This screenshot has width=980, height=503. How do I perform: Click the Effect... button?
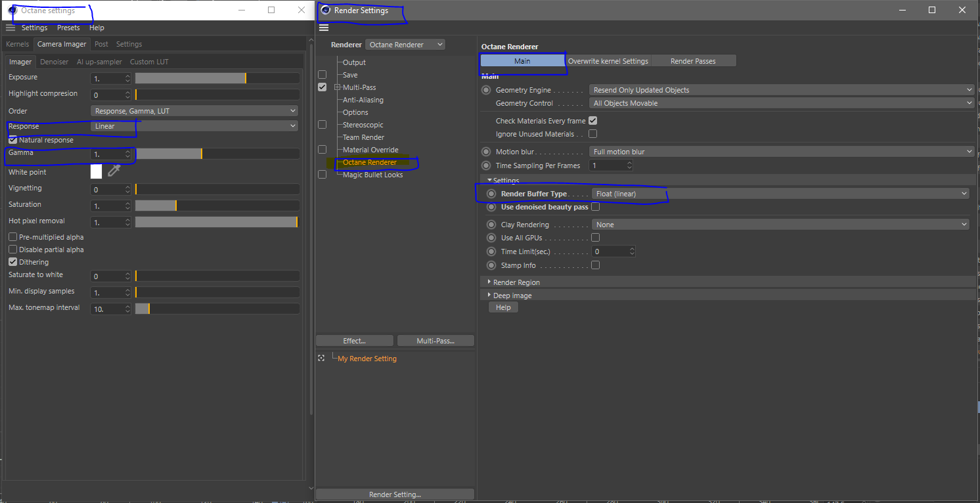tap(355, 341)
